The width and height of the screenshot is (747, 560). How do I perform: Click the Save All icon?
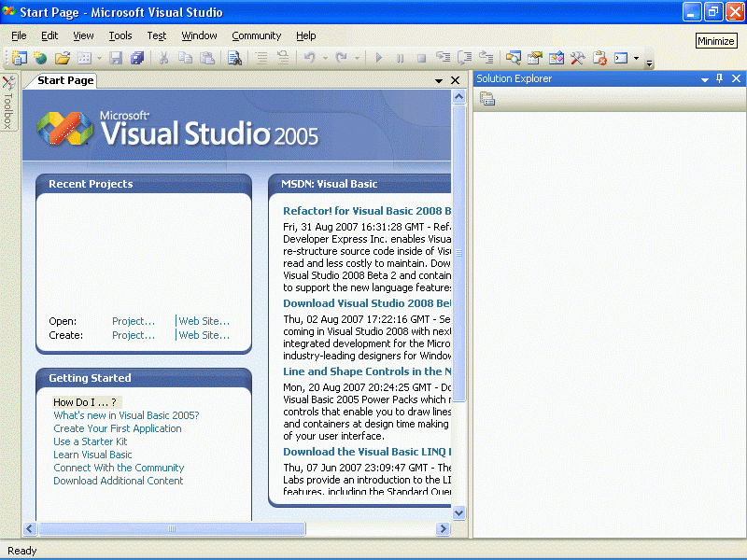click(x=137, y=58)
